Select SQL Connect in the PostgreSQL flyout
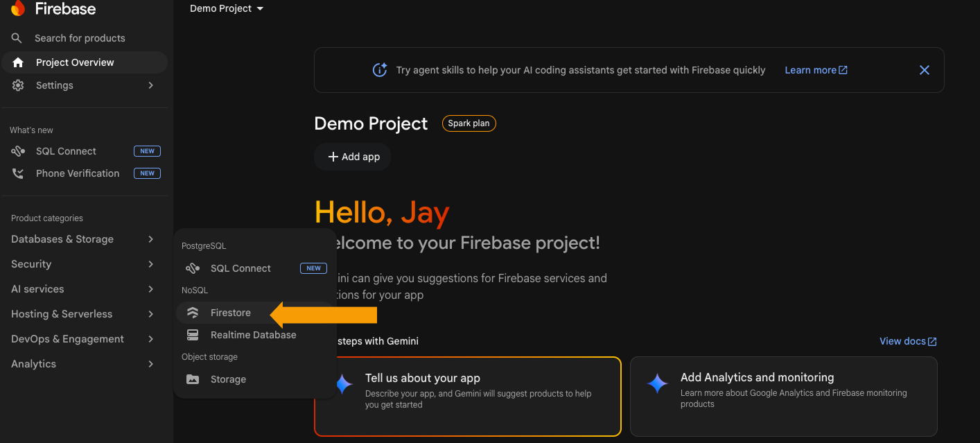Viewport: 980px width, 443px height. point(254,268)
